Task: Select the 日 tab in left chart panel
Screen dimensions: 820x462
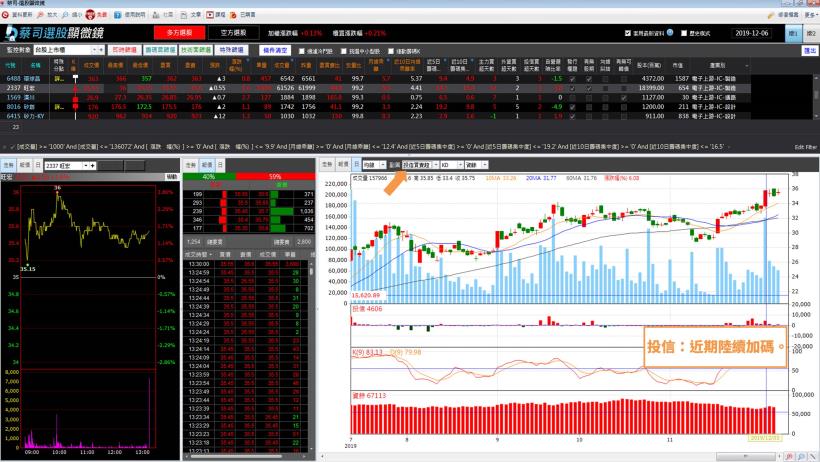Action: coord(38,165)
